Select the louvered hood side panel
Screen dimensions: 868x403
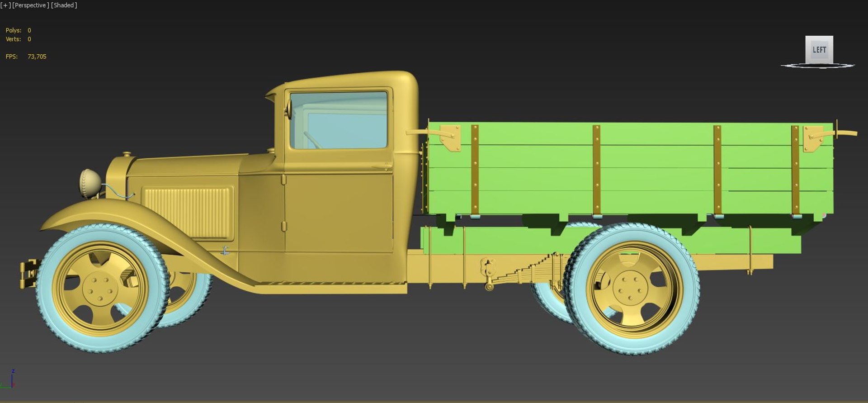click(x=188, y=213)
